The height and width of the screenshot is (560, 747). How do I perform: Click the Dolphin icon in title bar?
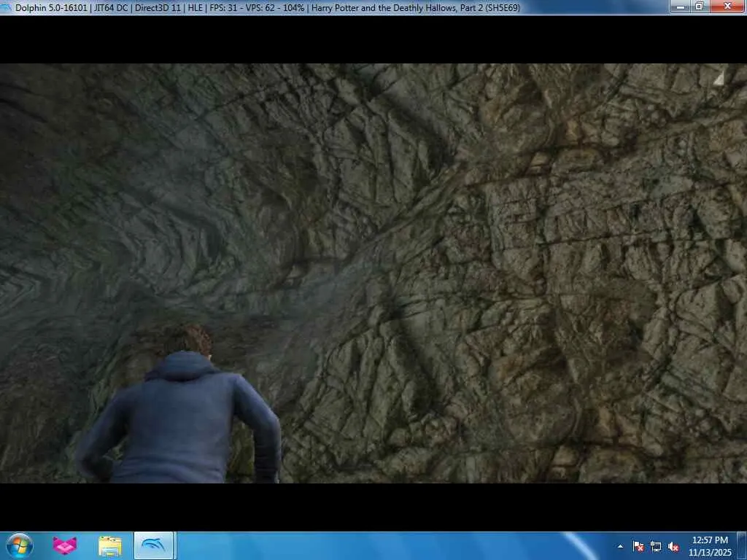pos(6,7)
